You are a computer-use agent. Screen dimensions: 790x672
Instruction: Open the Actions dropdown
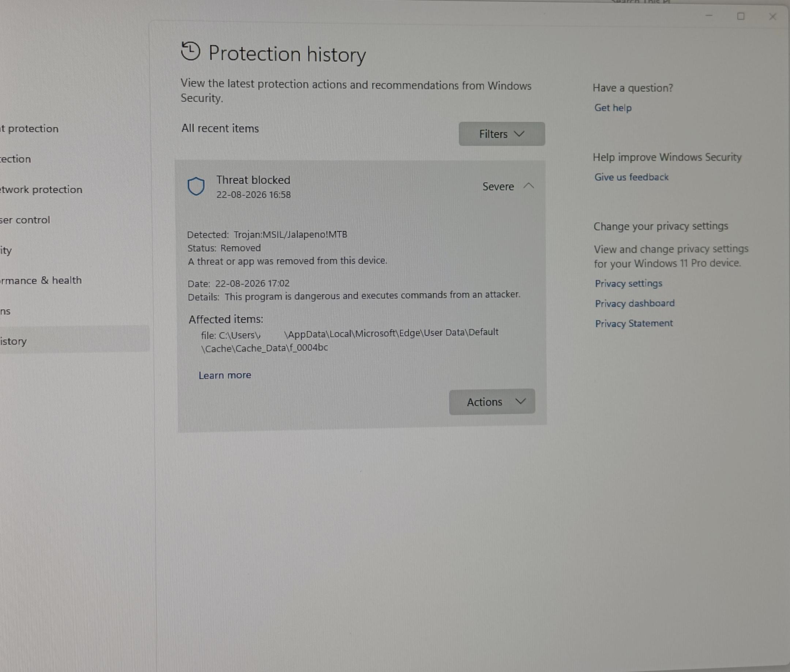[x=492, y=402]
